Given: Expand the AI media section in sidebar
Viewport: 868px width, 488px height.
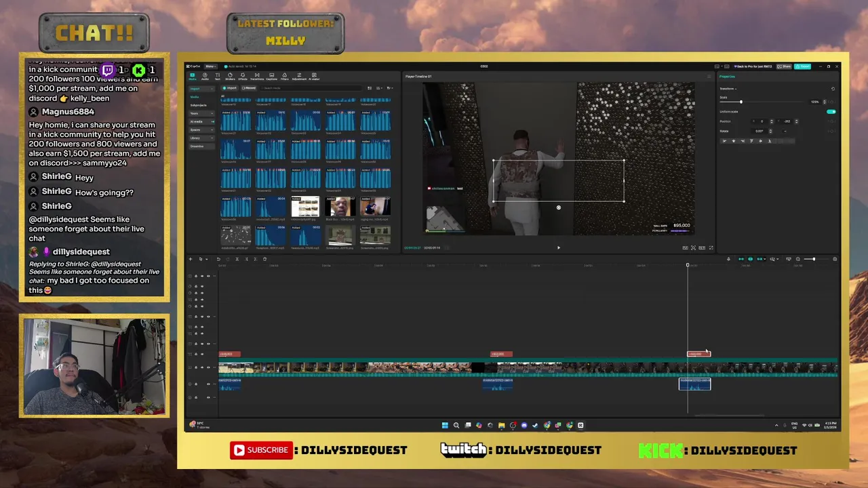Looking at the screenshot, I should click(201, 121).
